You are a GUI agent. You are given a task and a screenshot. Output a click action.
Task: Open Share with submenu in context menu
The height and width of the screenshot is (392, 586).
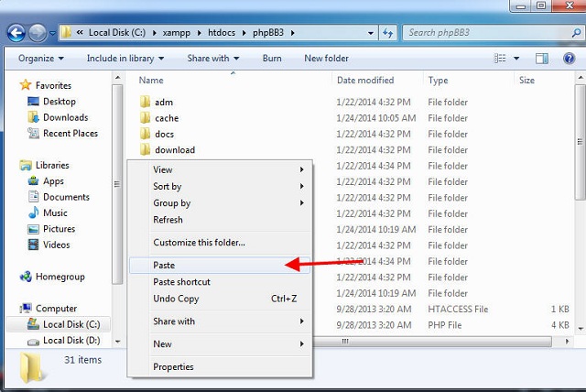[x=220, y=321]
